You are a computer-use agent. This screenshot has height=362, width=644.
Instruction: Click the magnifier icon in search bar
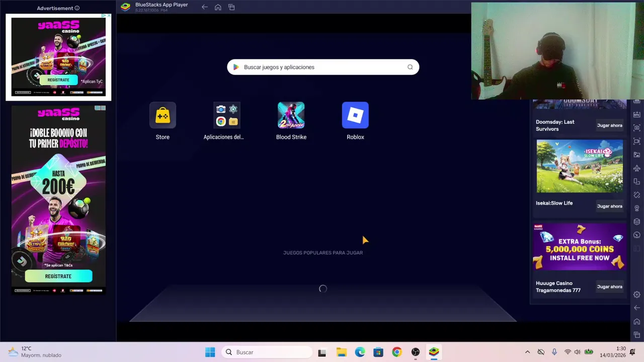point(410,67)
